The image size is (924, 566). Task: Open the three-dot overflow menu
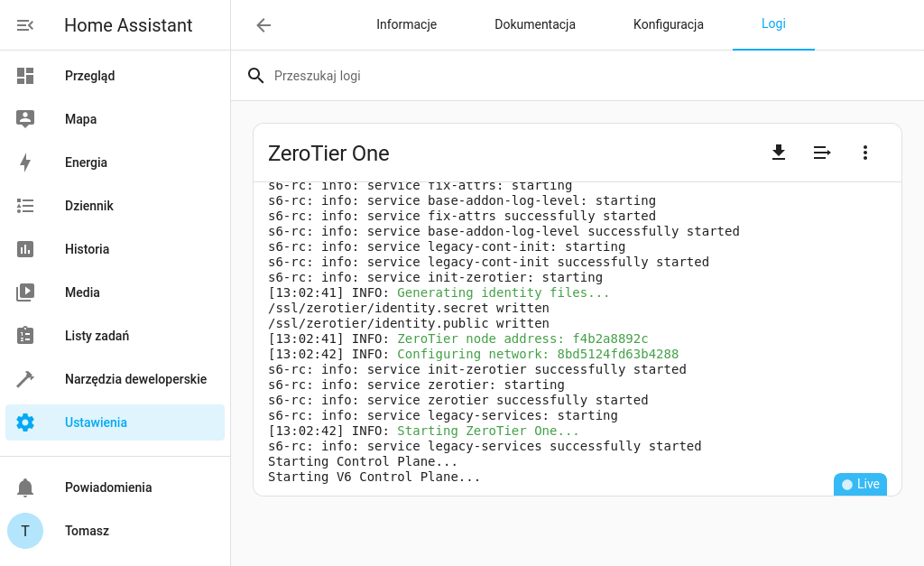tap(865, 153)
